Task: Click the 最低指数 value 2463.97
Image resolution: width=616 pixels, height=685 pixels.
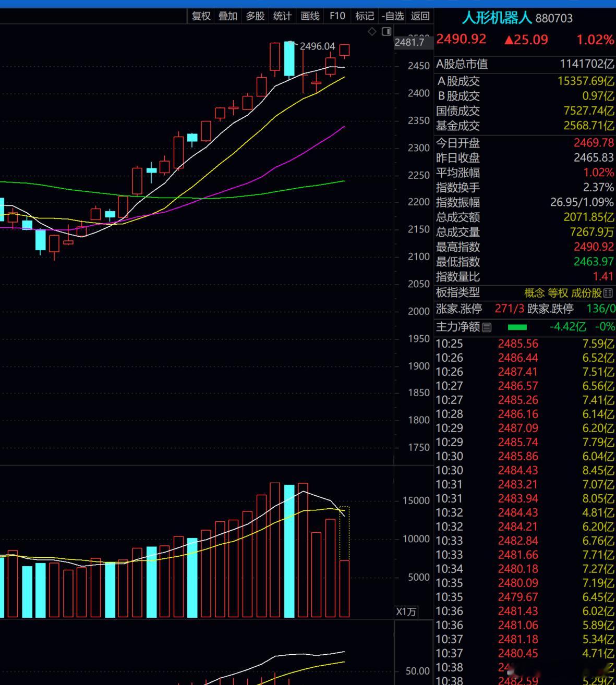Action: pos(594,262)
